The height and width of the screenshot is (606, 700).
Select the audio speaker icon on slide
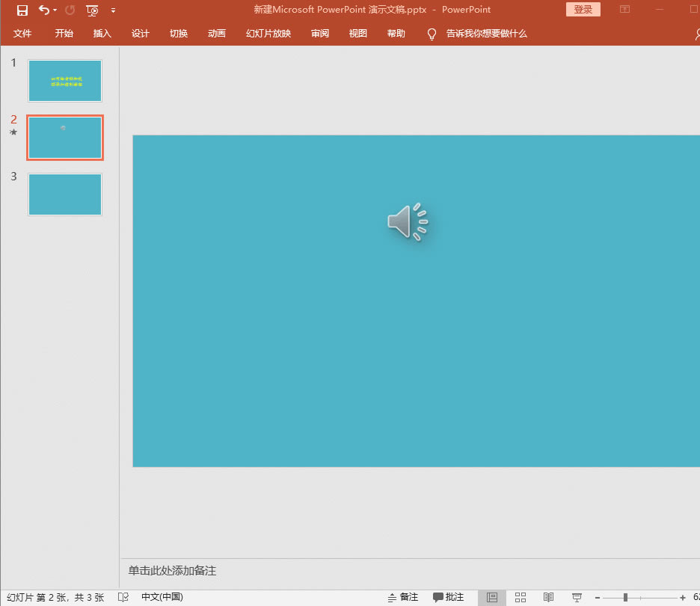pyautogui.click(x=408, y=222)
